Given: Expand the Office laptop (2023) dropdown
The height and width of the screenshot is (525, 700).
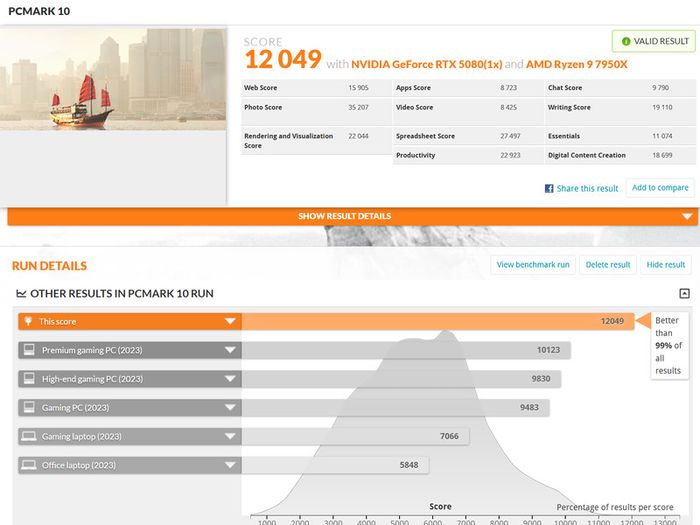Looking at the screenshot, I should pyautogui.click(x=230, y=465).
